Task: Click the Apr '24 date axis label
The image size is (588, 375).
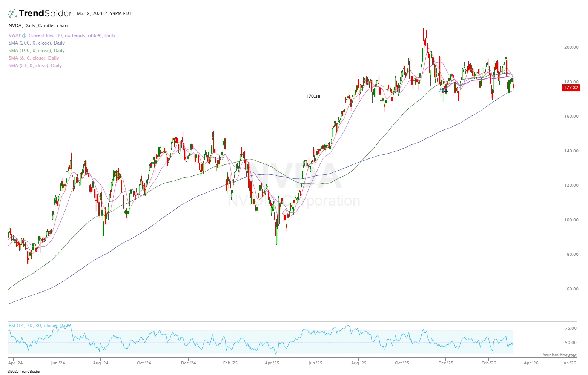Action: (15, 363)
